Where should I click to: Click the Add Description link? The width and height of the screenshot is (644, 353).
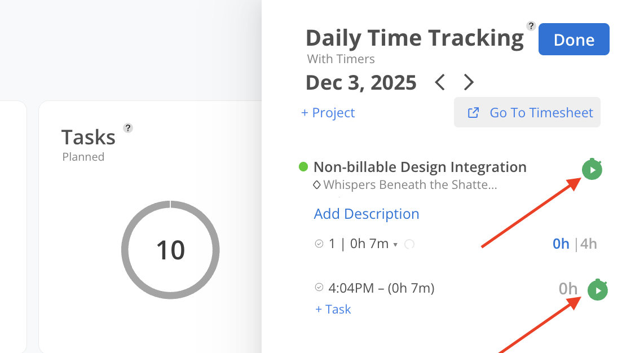coord(367,214)
